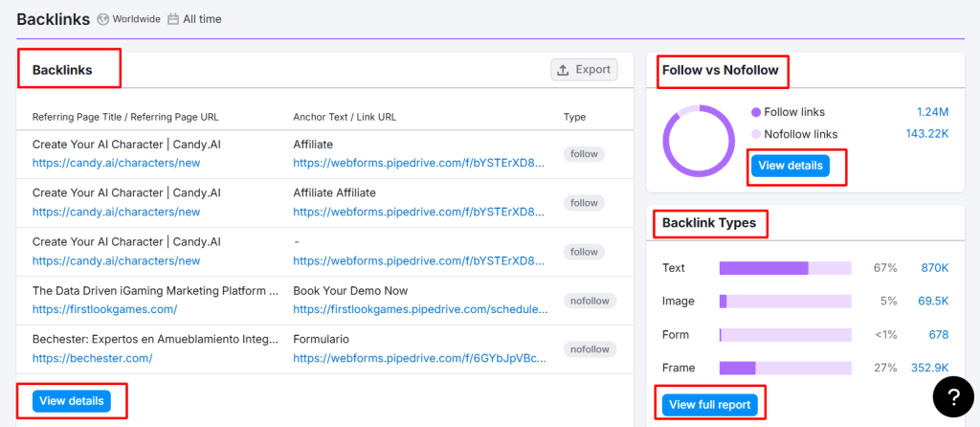Open the first candy.ai/characters/new link
980x427 pixels.
tap(116, 163)
